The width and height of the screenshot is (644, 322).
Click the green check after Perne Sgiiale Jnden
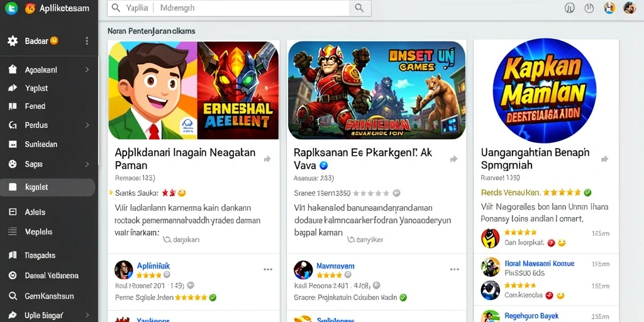213,297
